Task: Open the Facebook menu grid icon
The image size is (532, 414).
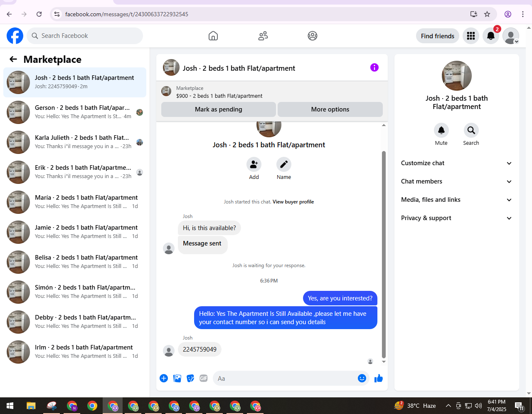Action: click(x=471, y=36)
